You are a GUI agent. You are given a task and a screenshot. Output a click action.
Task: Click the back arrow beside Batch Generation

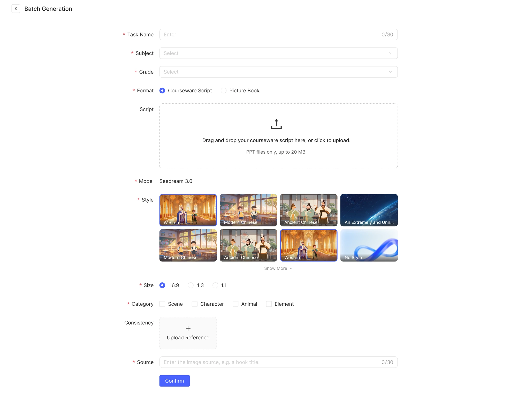[x=16, y=9]
